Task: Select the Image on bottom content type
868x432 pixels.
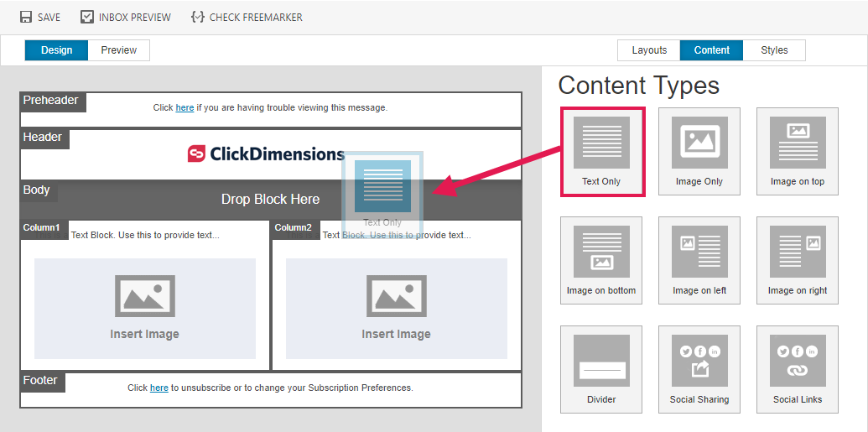Action: tap(601, 260)
